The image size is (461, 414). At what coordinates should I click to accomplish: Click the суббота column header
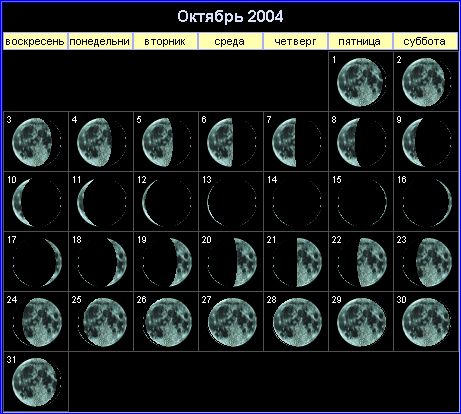click(425, 41)
